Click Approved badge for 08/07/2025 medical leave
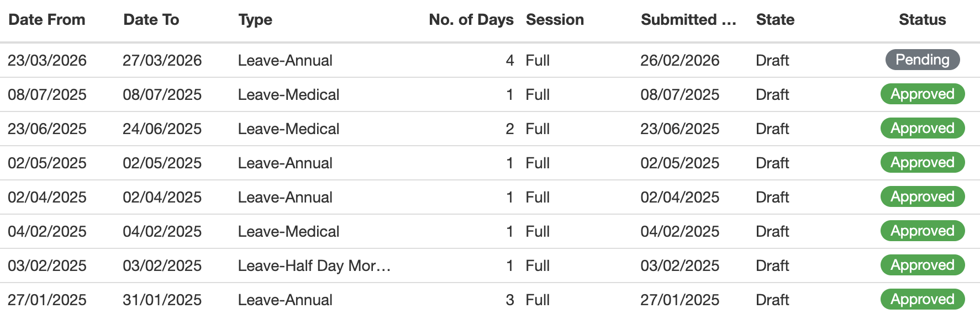 pos(922,94)
